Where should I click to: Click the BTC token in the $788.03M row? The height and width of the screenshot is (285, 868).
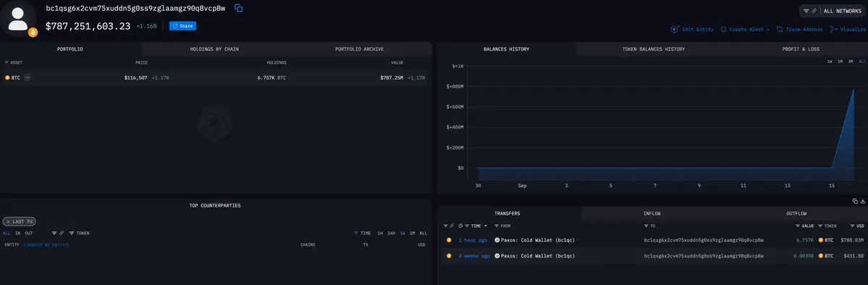[826, 240]
